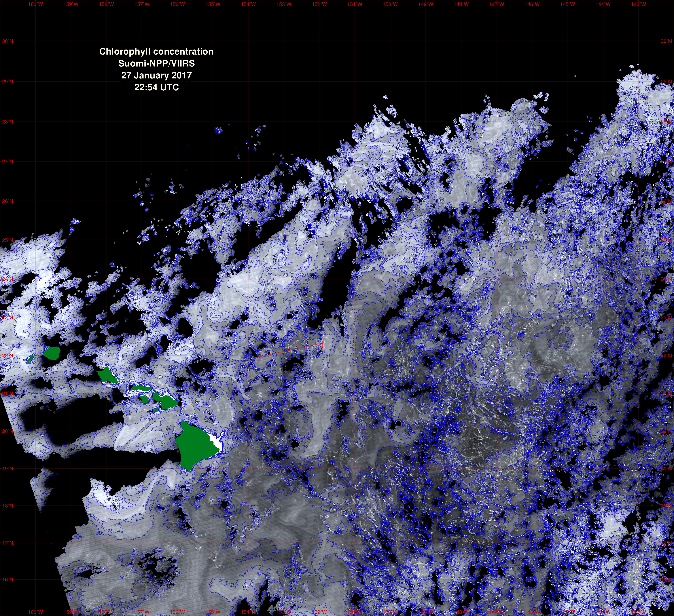Click the 159°W label along the top axis

(71, 4)
